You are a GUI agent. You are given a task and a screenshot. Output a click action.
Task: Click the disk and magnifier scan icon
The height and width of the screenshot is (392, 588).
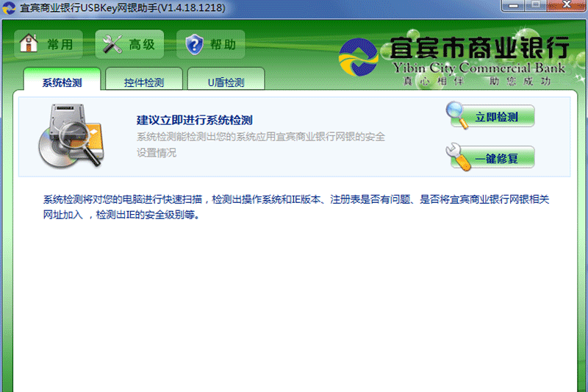point(71,136)
